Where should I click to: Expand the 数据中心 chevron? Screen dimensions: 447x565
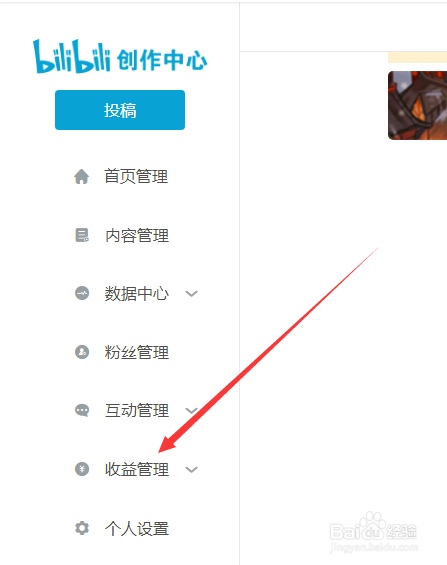click(192, 294)
